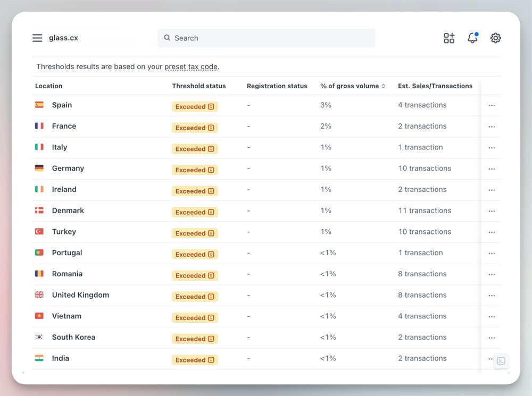
Task: Open the notifications bell
Action: point(472,38)
